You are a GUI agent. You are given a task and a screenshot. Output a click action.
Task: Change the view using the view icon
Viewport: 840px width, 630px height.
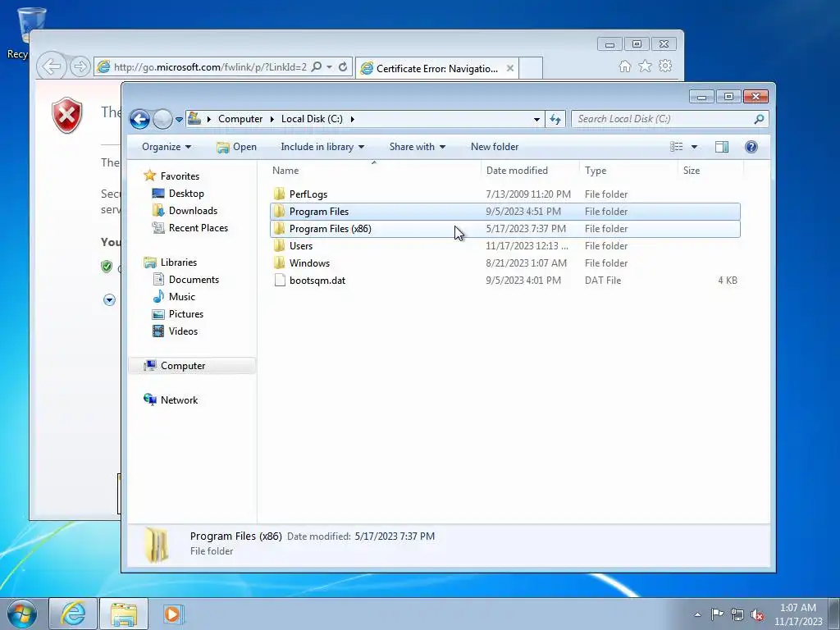click(x=677, y=147)
